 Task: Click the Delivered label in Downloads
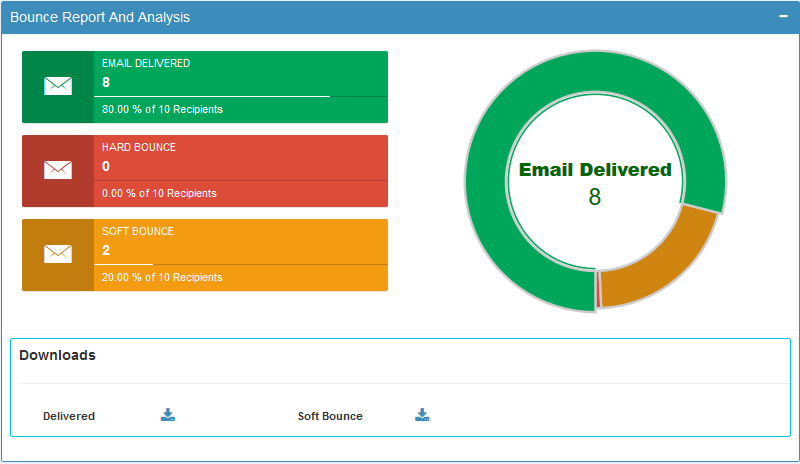pos(69,416)
